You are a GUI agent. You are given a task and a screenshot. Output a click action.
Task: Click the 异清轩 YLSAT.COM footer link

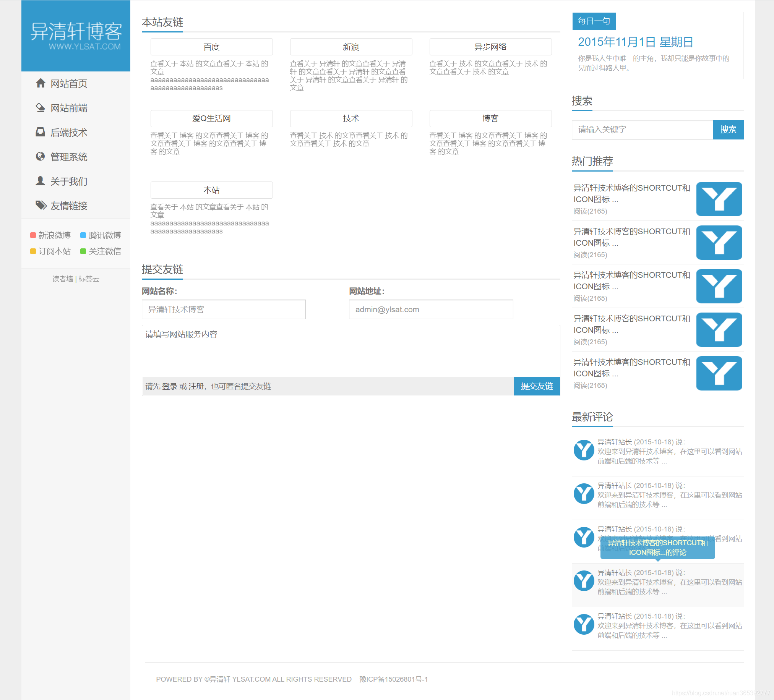pos(240,679)
